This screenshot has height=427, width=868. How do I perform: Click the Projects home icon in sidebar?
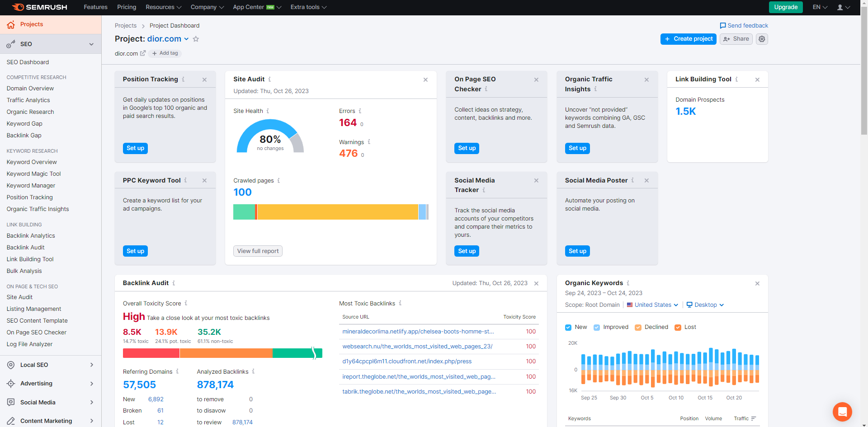tap(11, 24)
